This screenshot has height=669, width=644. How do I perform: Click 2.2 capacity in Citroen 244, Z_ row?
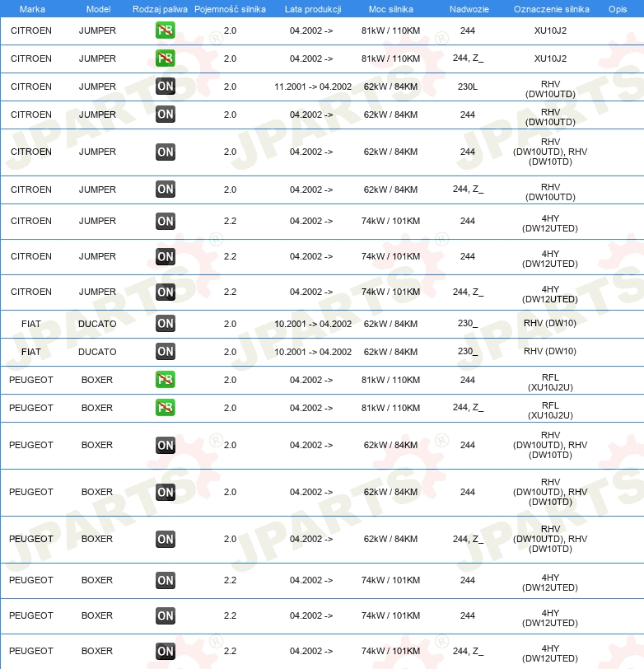(230, 292)
